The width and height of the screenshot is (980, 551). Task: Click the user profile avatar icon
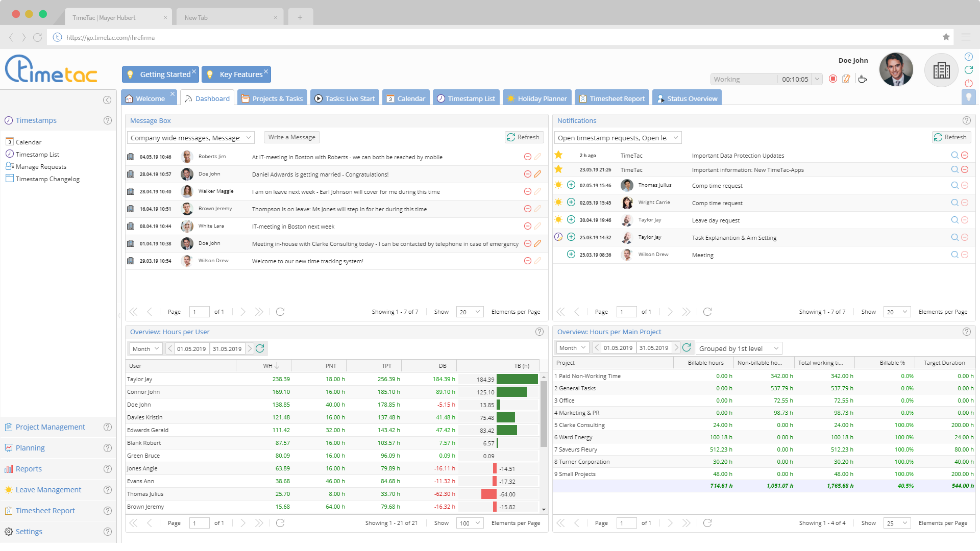click(x=898, y=70)
